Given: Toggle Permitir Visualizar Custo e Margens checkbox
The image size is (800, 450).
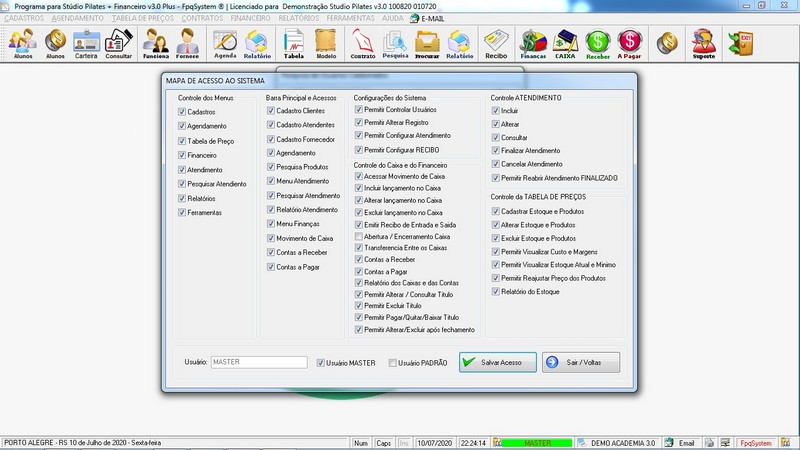Looking at the screenshot, I should (x=495, y=252).
